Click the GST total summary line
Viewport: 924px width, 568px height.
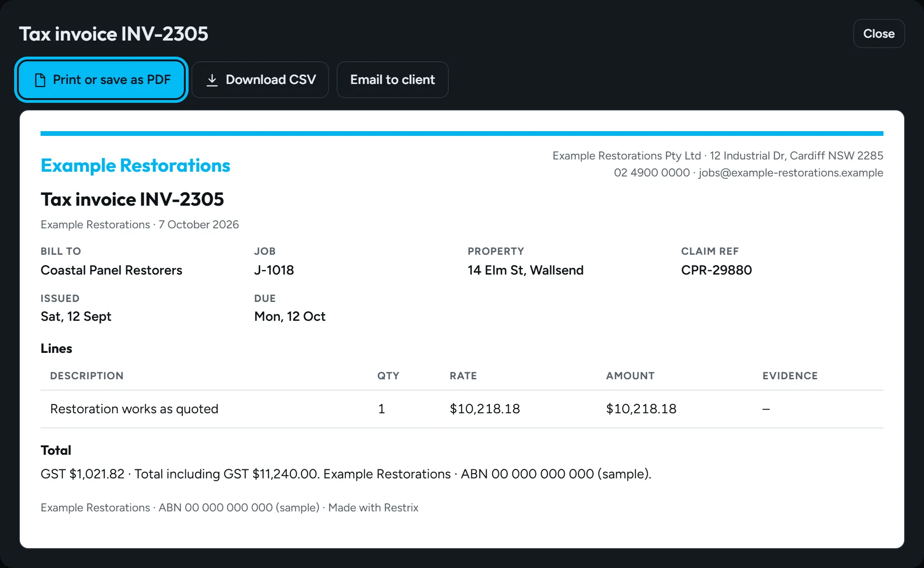pyautogui.click(x=346, y=474)
